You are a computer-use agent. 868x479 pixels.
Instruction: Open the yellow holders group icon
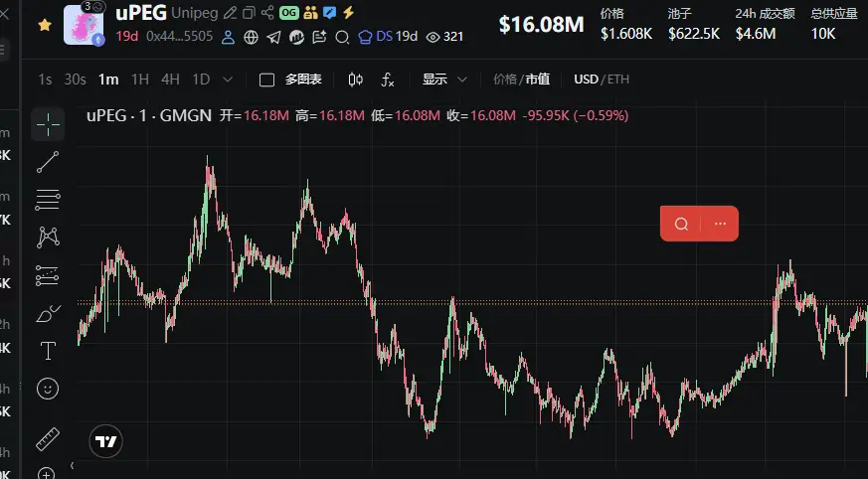[x=310, y=13]
